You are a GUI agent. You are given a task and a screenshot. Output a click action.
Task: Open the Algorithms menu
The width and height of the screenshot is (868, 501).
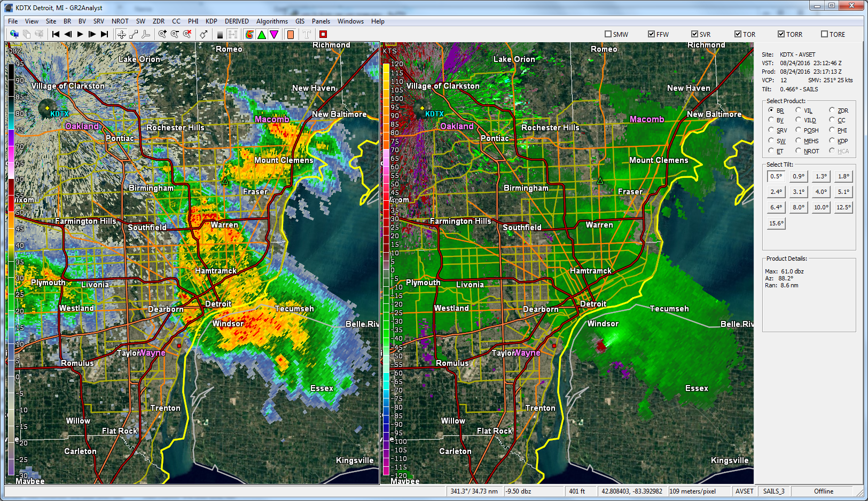pos(272,21)
